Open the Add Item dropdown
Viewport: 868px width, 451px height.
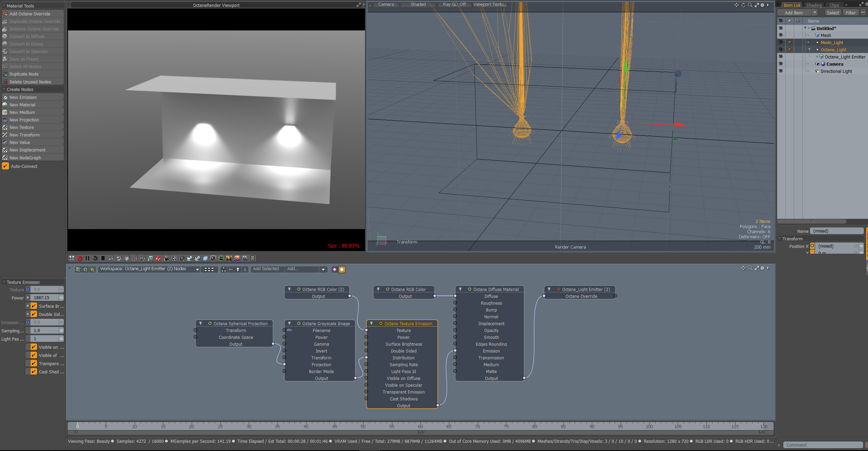[x=815, y=13]
